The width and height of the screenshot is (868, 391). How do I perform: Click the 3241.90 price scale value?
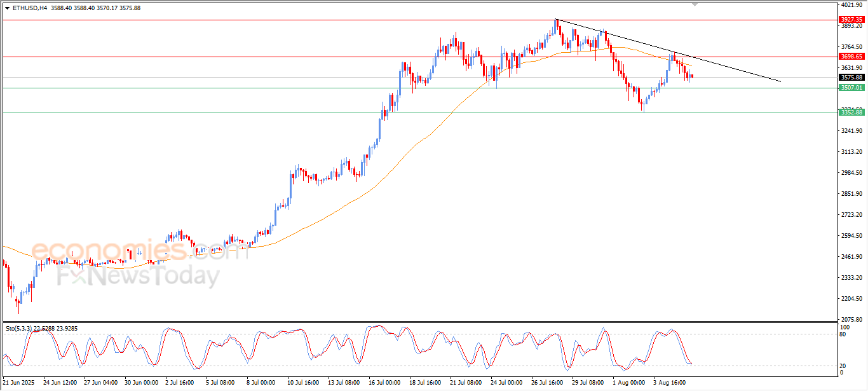[851, 131]
